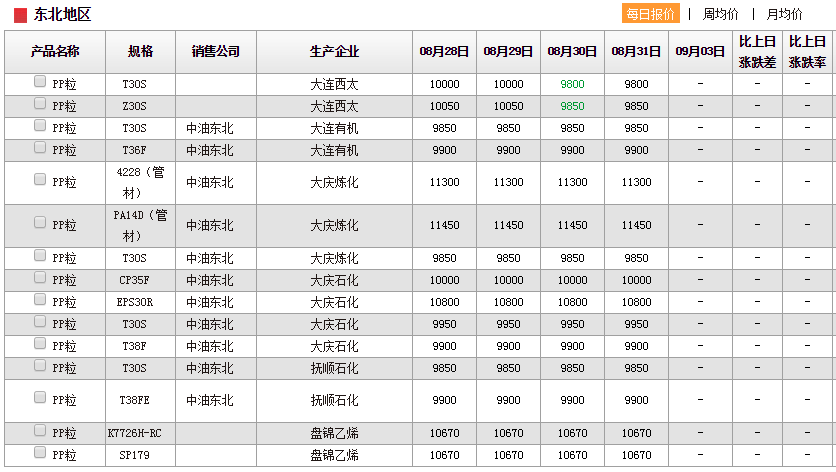836x472 pixels.
Task: Select the checkbox for T30S 抚顺石化 row
Action: 40,365
